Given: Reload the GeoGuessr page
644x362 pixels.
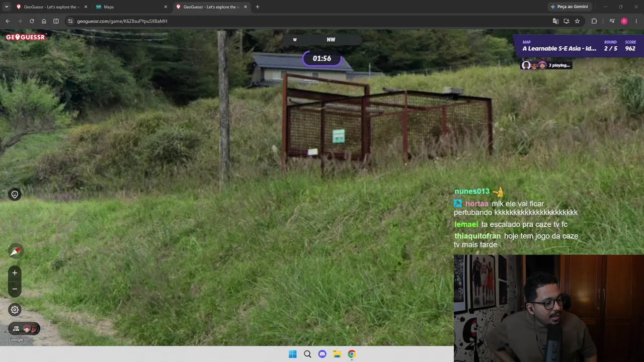Looking at the screenshot, I should 32,21.
